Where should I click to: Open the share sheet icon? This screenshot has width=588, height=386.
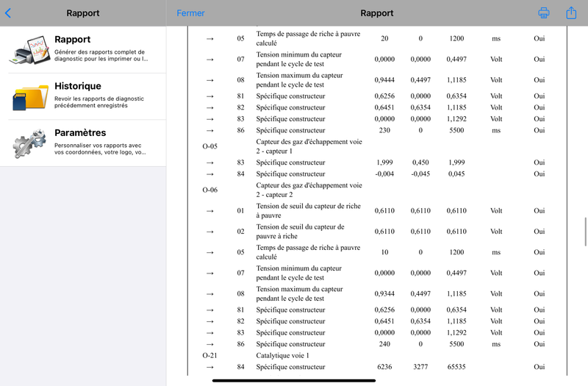571,12
